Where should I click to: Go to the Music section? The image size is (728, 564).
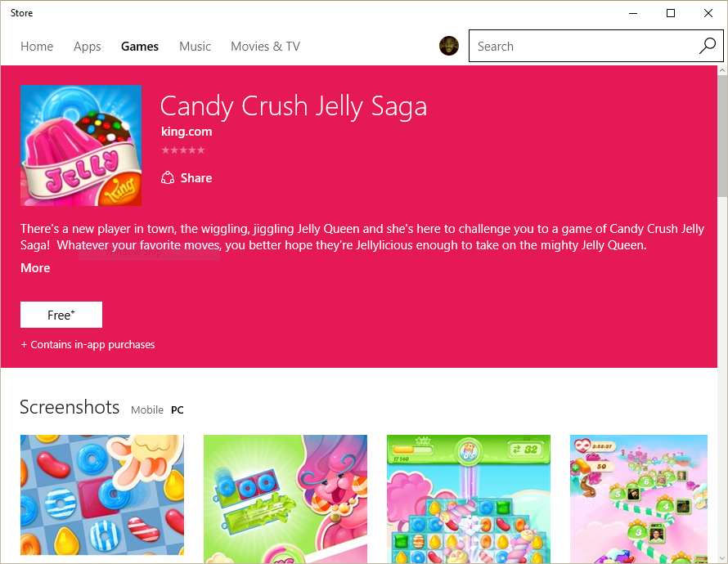pyautogui.click(x=195, y=47)
